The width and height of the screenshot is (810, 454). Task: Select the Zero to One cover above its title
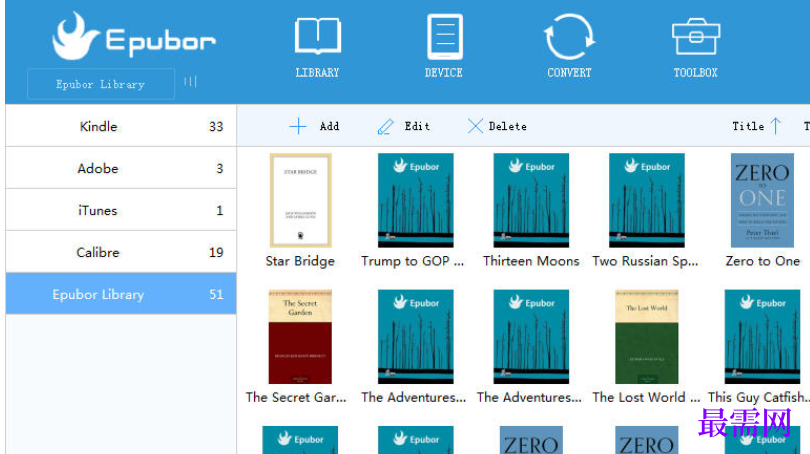point(762,200)
